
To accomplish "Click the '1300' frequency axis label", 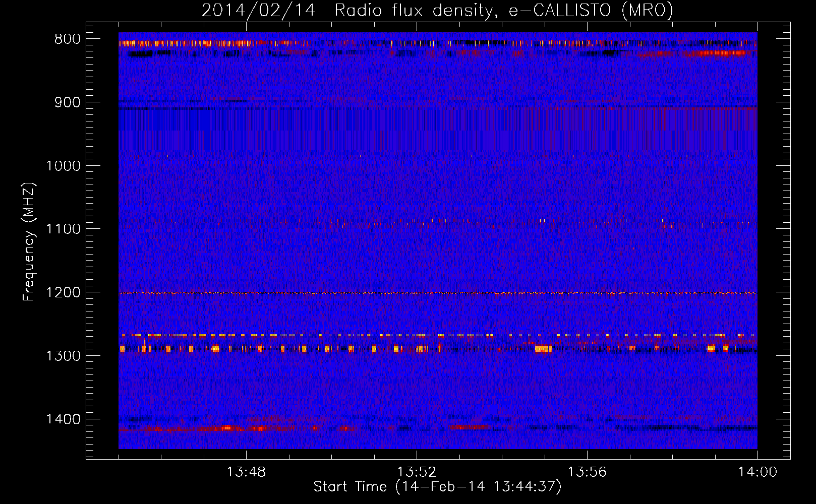I will [x=63, y=356].
